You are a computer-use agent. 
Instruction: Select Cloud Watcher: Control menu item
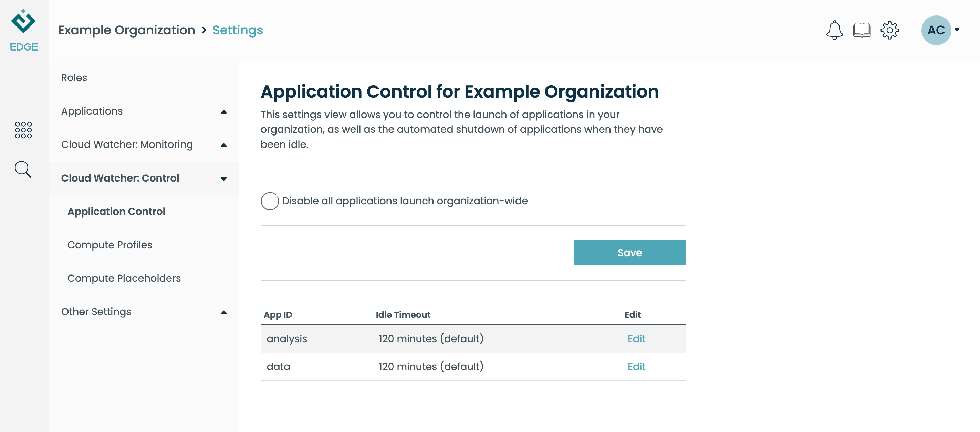[120, 178]
